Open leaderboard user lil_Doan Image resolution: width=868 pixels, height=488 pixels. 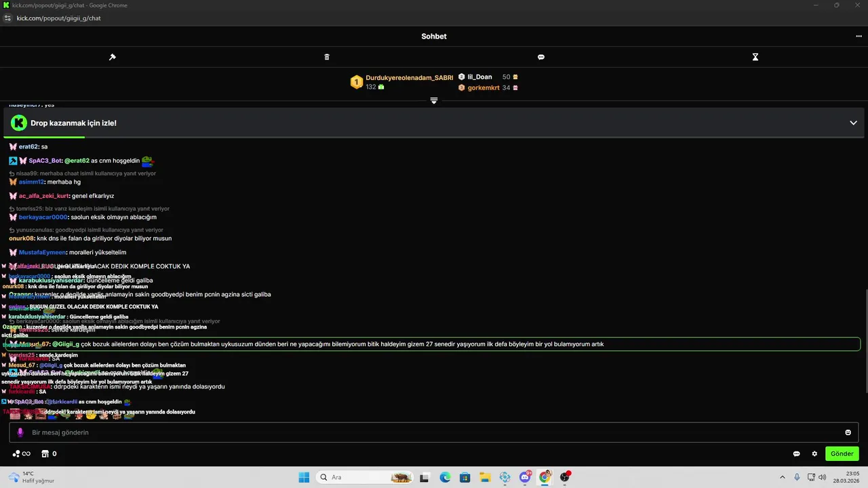(x=479, y=77)
